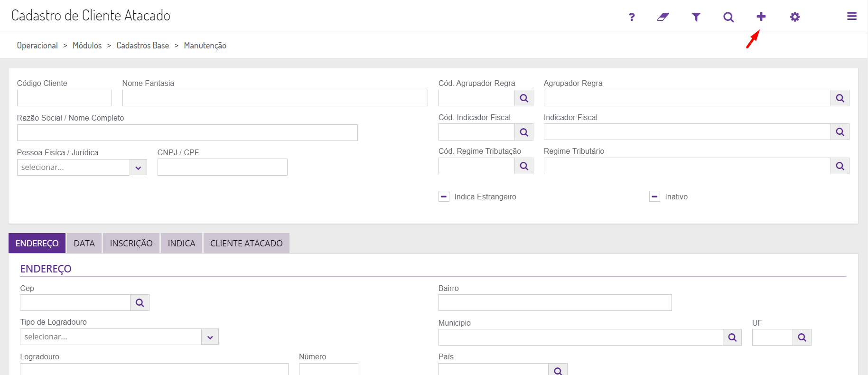The height and width of the screenshot is (375, 868).
Task: Open the help question mark icon
Action: [632, 17]
